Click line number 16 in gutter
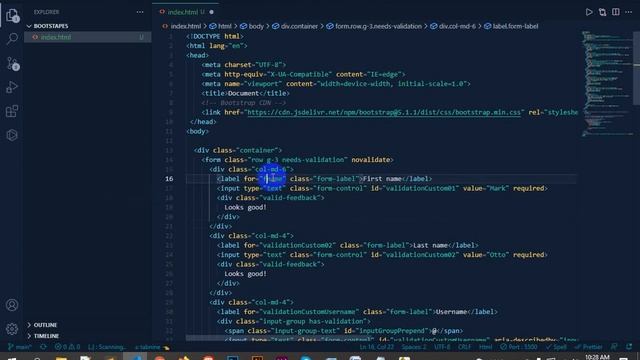 (x=169, y=179)
